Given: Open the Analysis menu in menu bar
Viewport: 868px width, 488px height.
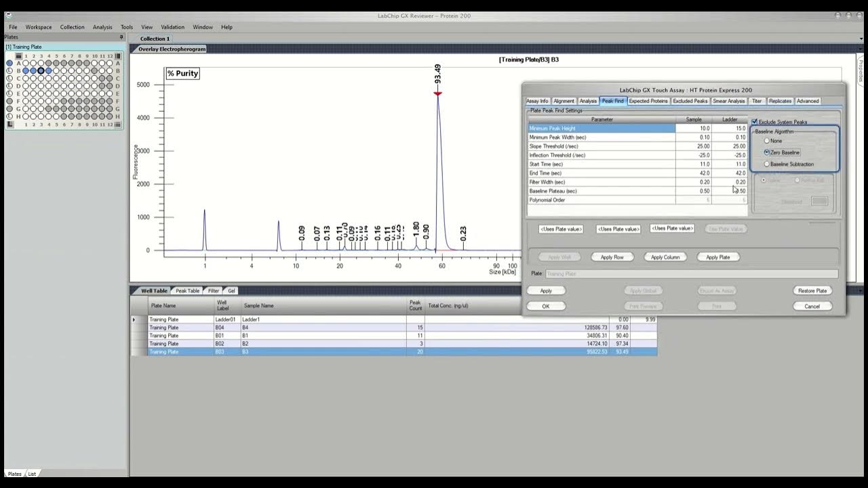Looking at the screenshot, I should point(102,27).
